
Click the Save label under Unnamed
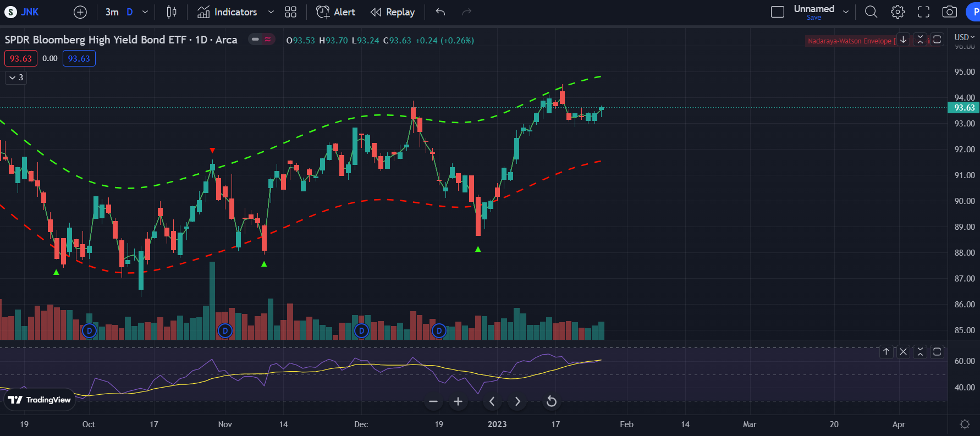(814, 18)
